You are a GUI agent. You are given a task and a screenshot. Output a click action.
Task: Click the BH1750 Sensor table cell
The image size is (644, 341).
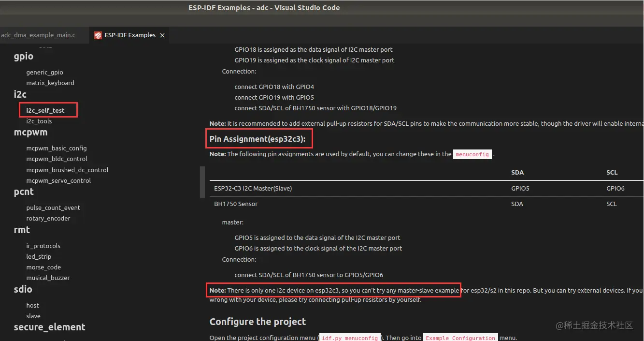(x=236, y=204)
